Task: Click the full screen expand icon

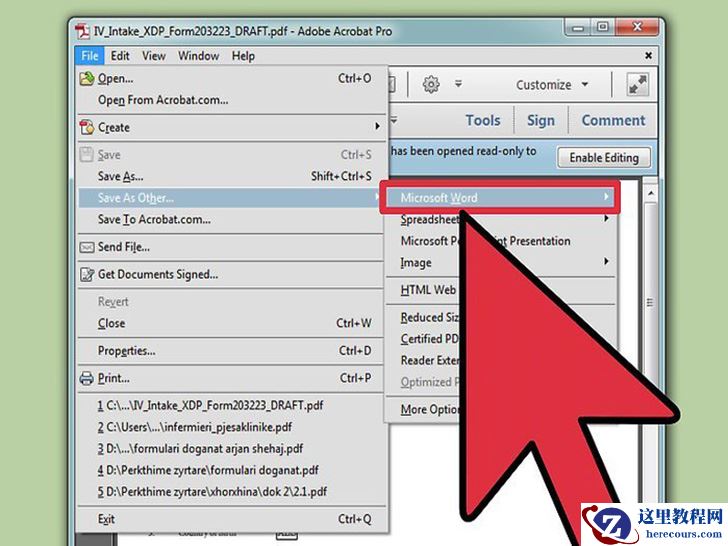Action: click(637, 84)
